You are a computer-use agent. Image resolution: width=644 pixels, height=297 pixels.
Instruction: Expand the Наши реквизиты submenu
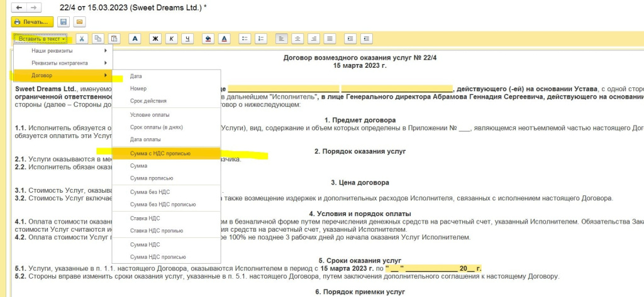click(x=63, y=51)
